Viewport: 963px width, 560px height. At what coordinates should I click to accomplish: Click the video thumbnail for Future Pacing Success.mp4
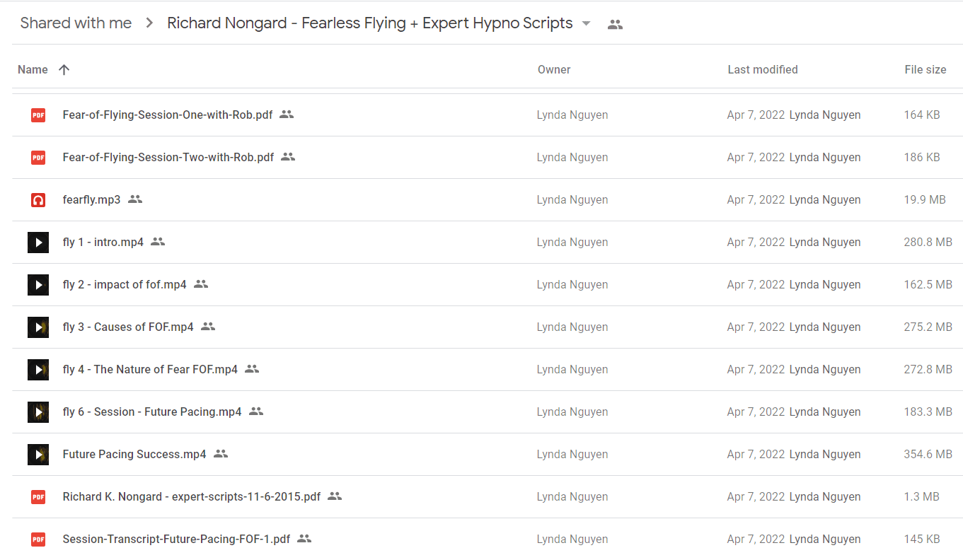(x=38, y=454)
